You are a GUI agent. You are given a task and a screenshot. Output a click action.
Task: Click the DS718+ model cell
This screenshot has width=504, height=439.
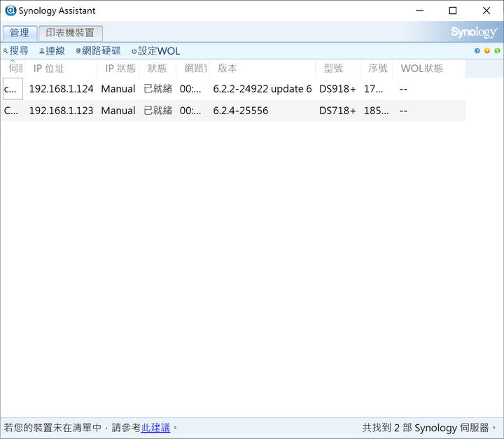coord(337,111)
